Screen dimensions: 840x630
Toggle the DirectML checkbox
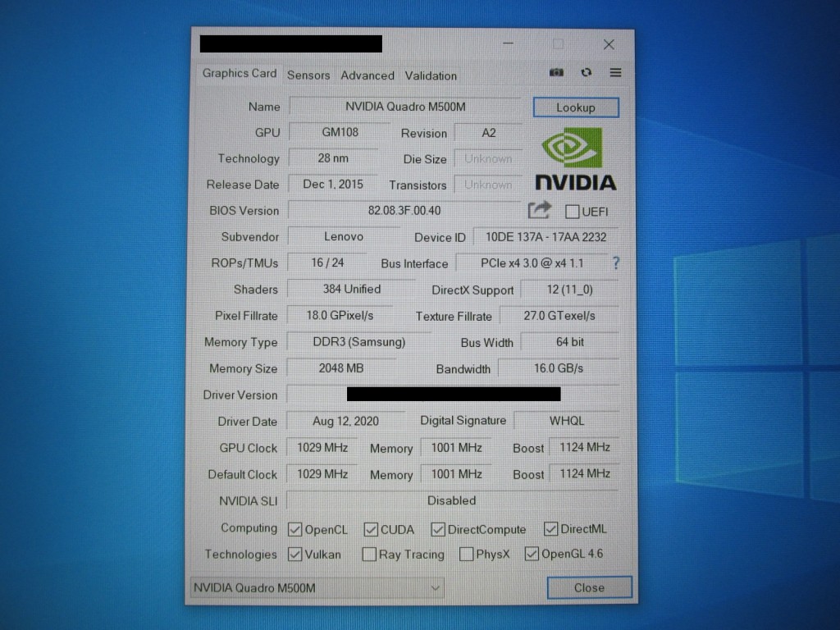[x=550, y=529]
